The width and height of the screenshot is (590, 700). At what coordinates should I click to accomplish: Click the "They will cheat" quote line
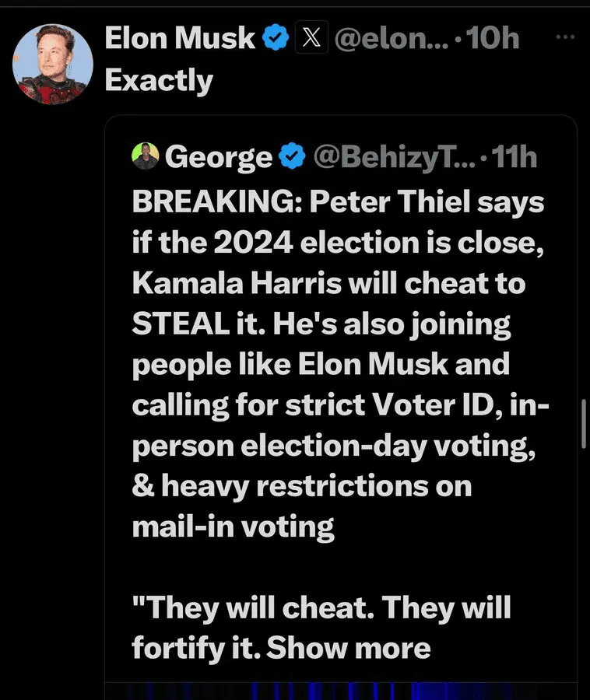tap(321, 607)
